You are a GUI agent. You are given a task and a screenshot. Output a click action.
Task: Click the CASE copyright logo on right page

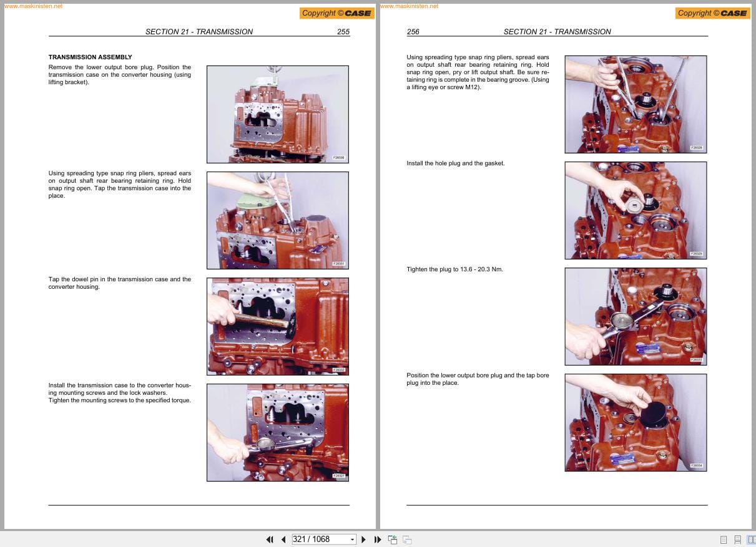pos(712,12)
